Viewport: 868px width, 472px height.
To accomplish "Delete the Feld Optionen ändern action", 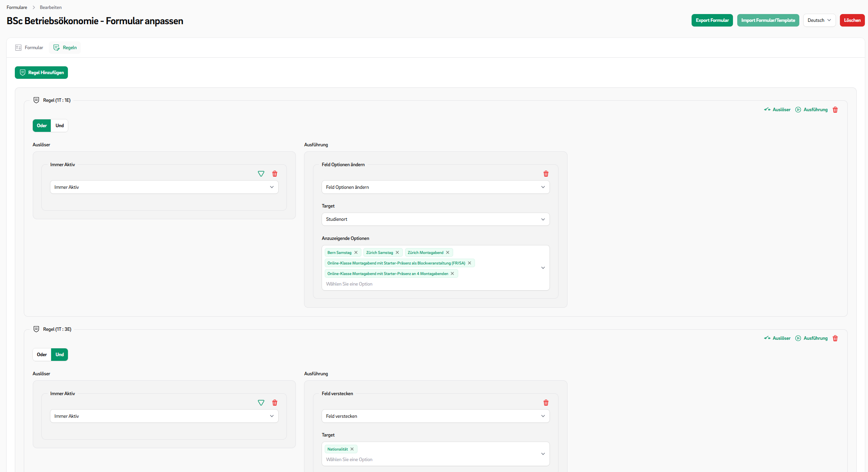I will click(x=546, y=174).
